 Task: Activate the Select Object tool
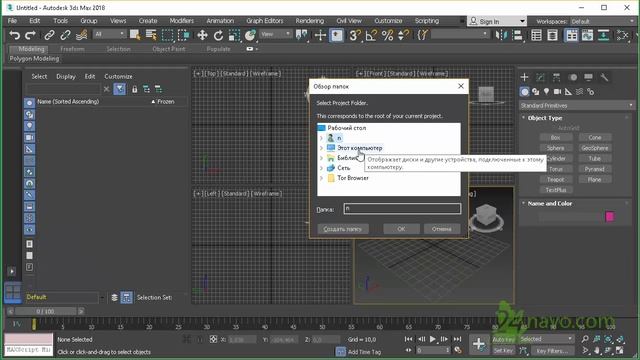point(135,35)
